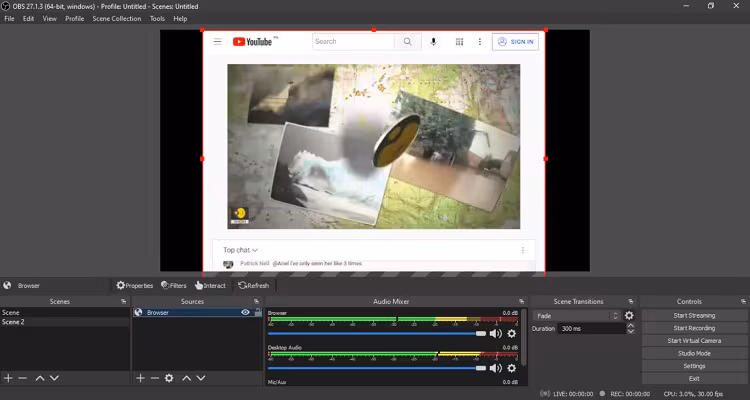Click Start Recording

694,328
